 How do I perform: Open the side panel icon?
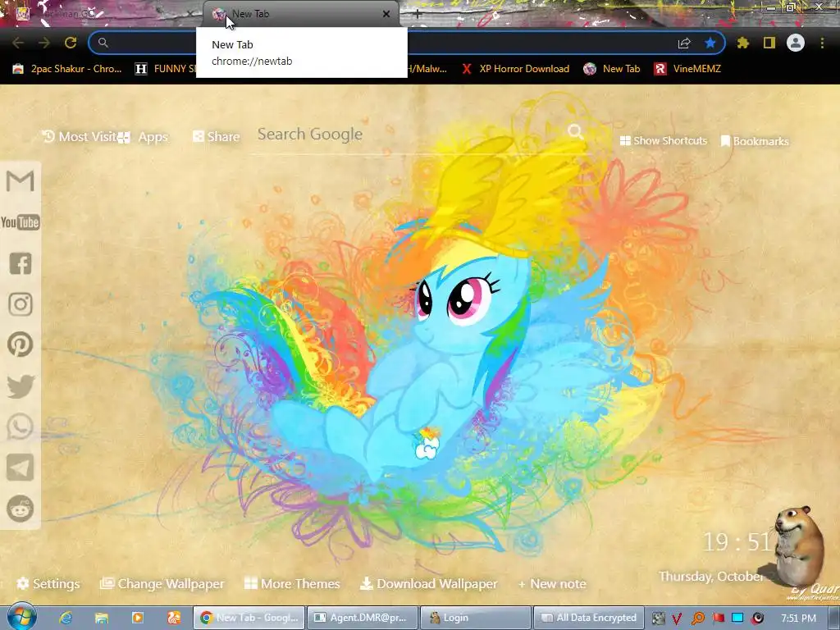click(769, 43)
